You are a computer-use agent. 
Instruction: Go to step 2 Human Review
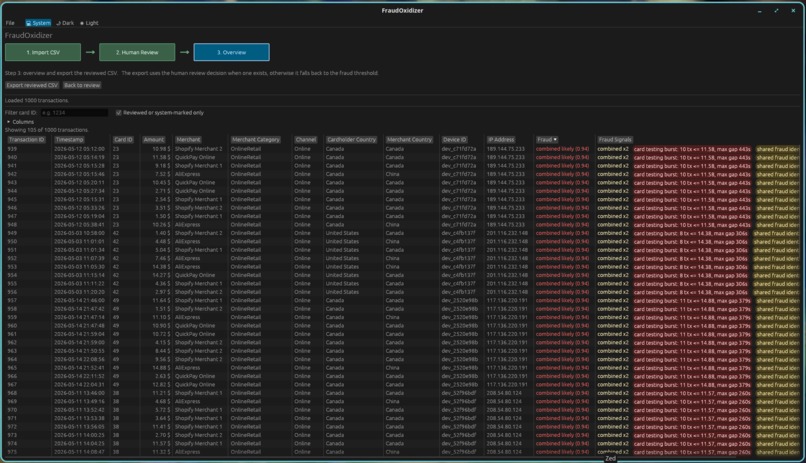tap(137, 52)
